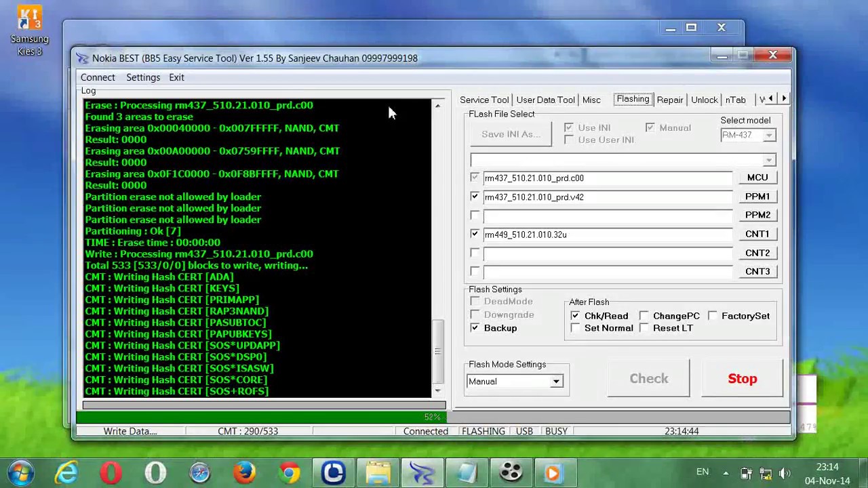Click the log vertical scrollbar thumb
This screenshot has height=488, width=868.
(x=437, y=351)
